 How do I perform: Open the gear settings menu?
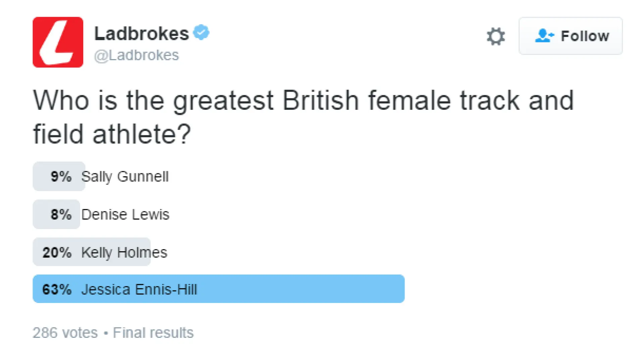coord(496,36)
